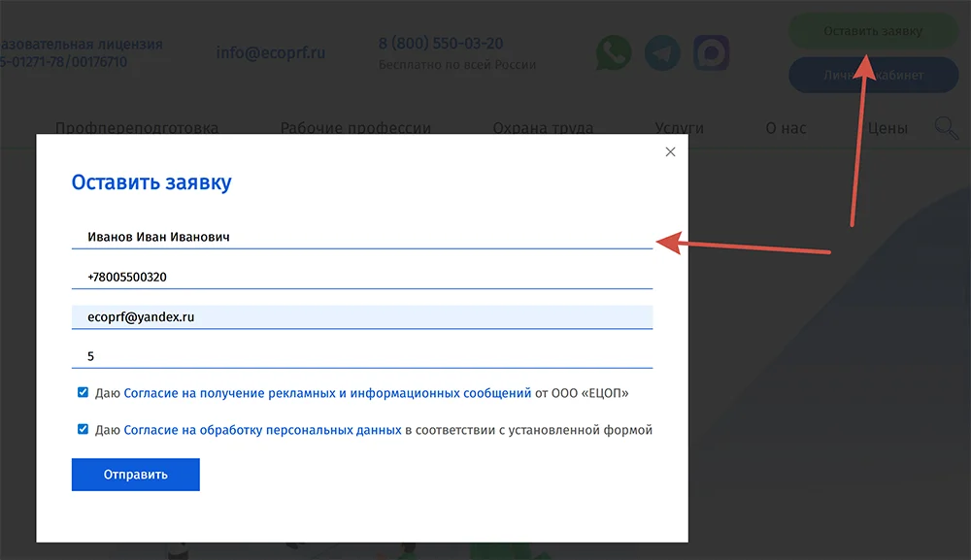Open Цены menu item
This screenshot has height=560, width=971.
pos(887,128)
